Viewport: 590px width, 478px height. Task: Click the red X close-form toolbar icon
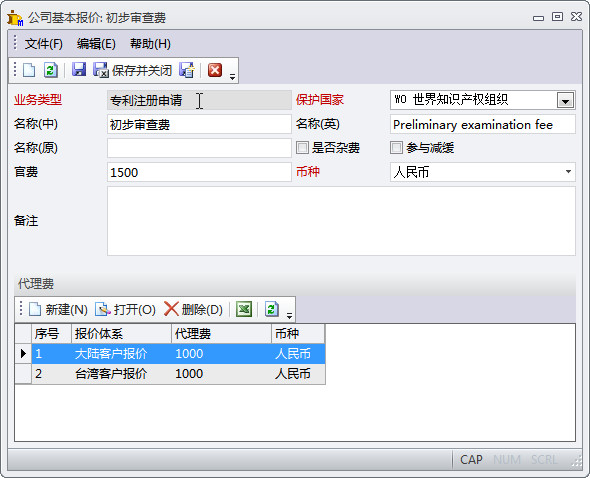(215, 70)
